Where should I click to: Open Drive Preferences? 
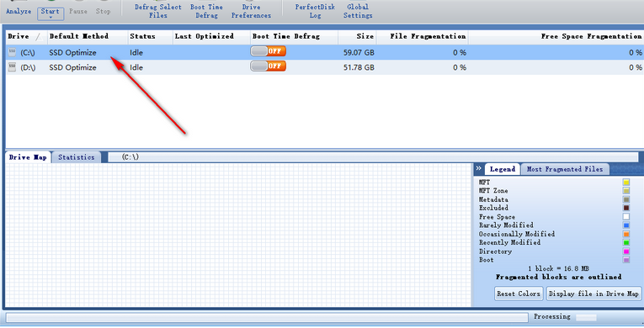point(251,11)
